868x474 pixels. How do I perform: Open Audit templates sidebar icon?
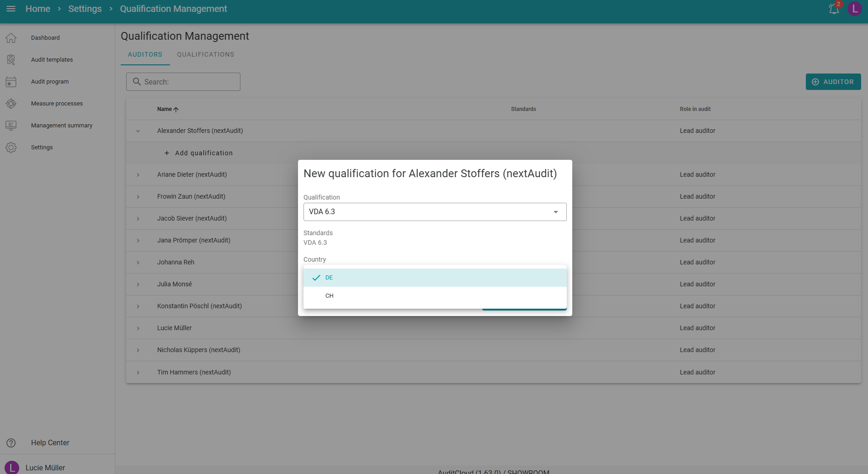(11, 60)
